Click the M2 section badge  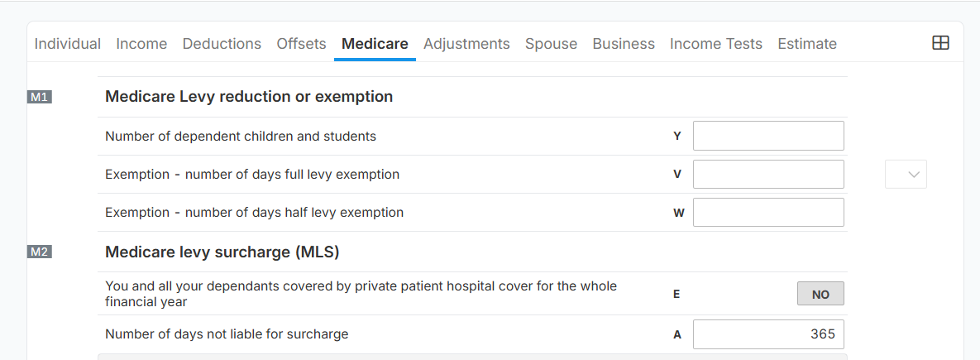pyautogui.click(x=40, y=252)
